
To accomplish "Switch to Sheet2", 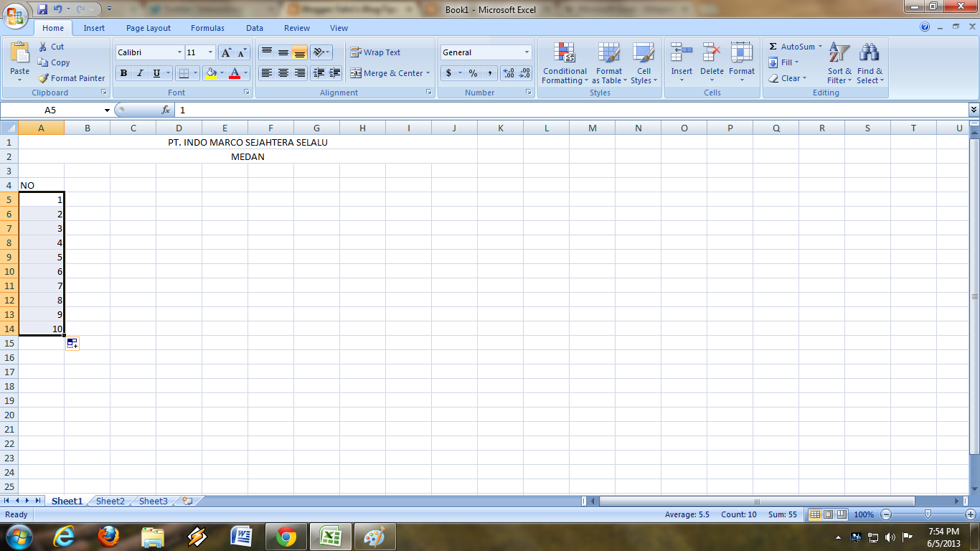I will (x=109, y=501).
